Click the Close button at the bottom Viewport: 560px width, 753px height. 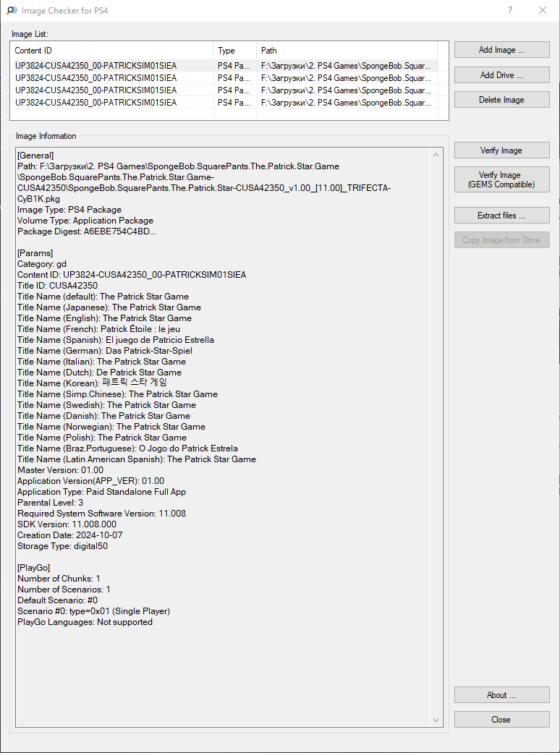[502, 720]
